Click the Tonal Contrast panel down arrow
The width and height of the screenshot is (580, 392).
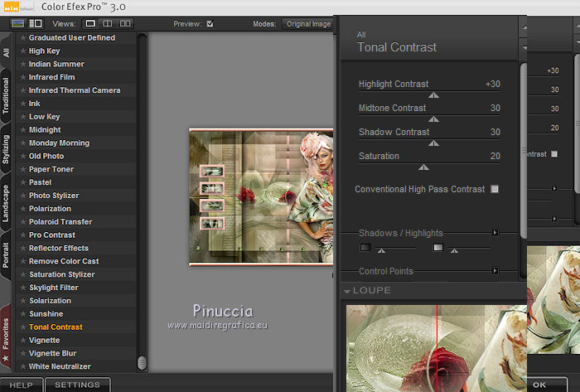(524, 48)
